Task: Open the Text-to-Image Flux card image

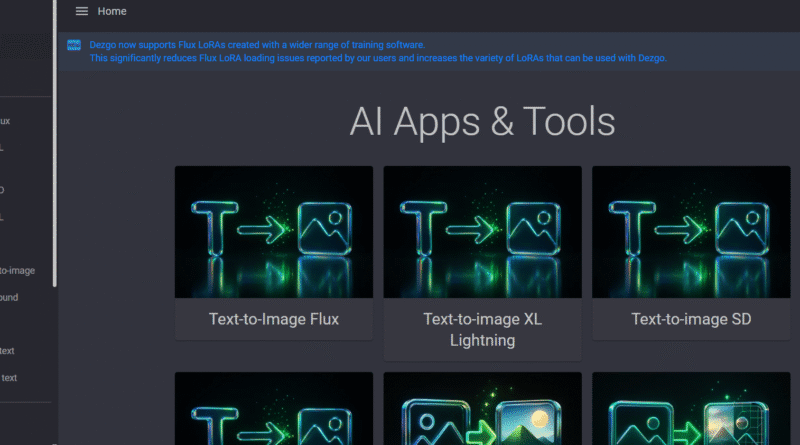Action: pyautogui.click(x=274, y=232)
